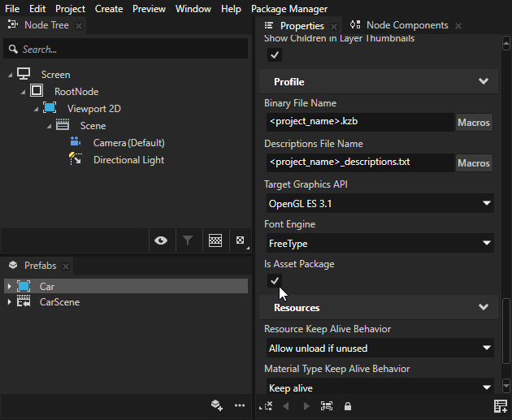Screen dimensions: 512x420
Task: Click the create prefab icon
Action: pos(217,405)
